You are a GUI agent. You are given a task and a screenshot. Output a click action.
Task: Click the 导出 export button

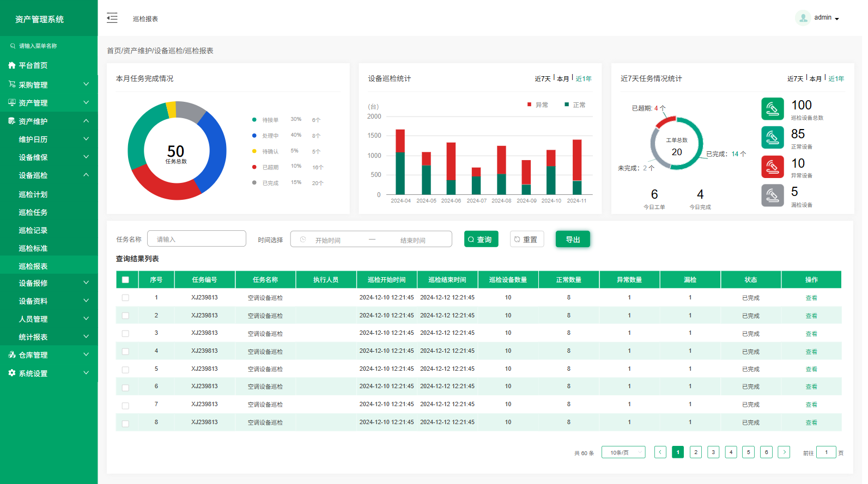tap(572, 240)
